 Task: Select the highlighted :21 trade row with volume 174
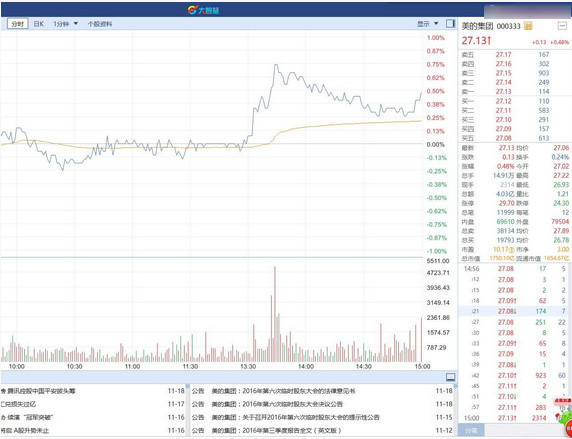pos(514,311)
